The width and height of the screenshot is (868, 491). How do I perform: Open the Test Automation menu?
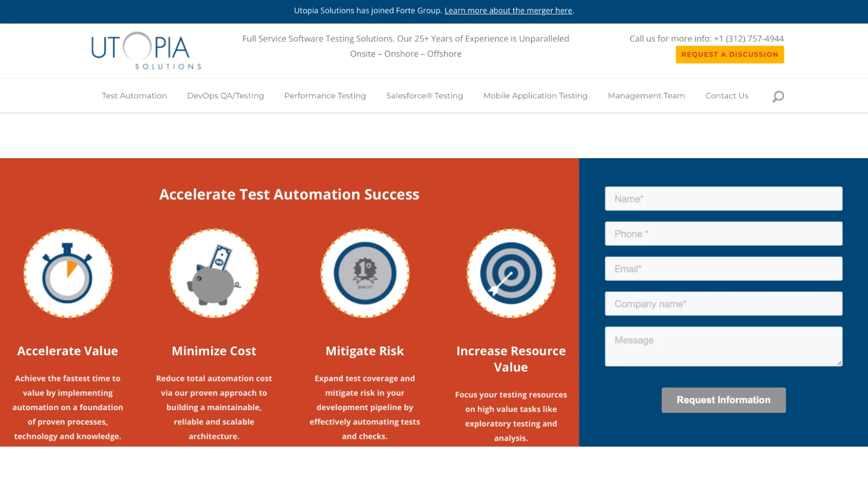[134, 96]
